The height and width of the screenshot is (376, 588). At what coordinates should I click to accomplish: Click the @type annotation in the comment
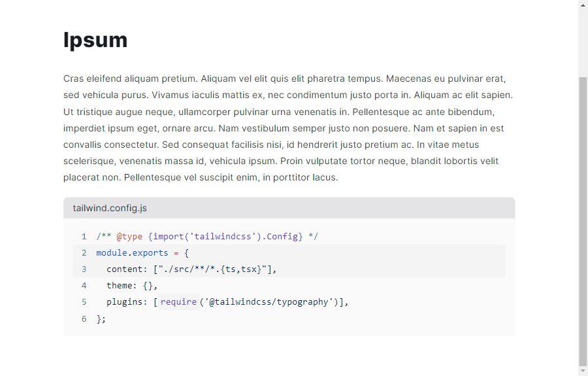coord(129,237)
